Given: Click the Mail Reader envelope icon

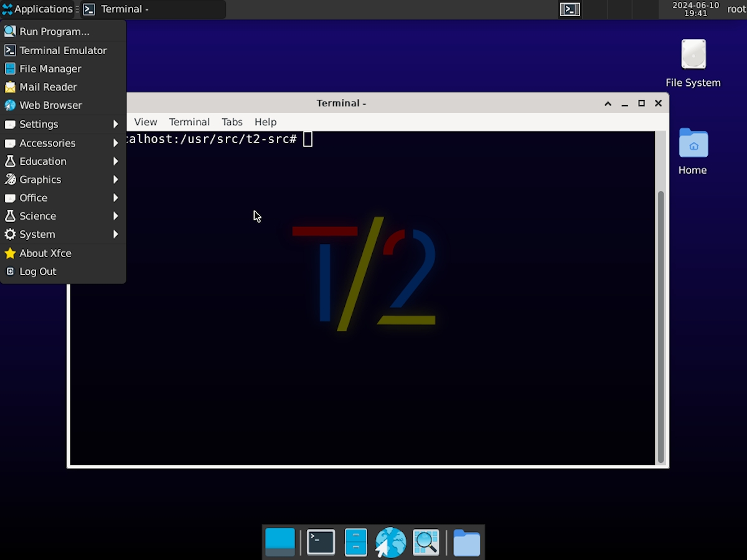Looking at the screenshot, I should coord(10,87).
